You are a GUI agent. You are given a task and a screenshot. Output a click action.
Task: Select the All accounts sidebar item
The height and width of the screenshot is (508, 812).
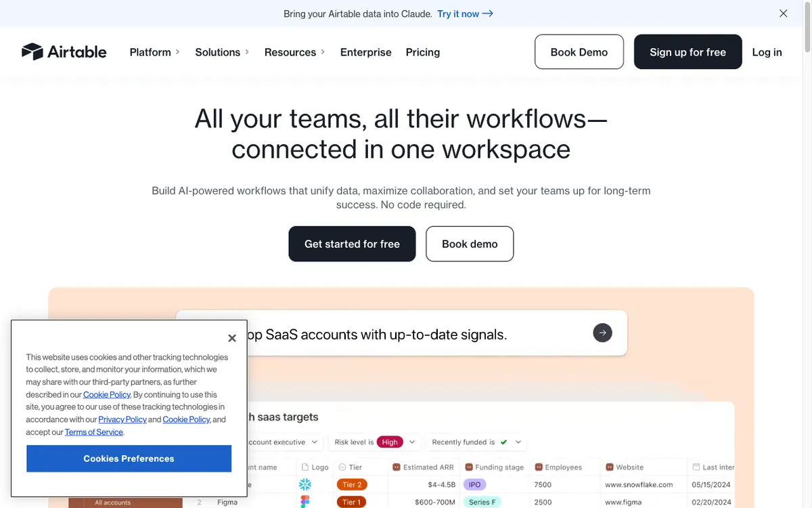pos(125,503)
